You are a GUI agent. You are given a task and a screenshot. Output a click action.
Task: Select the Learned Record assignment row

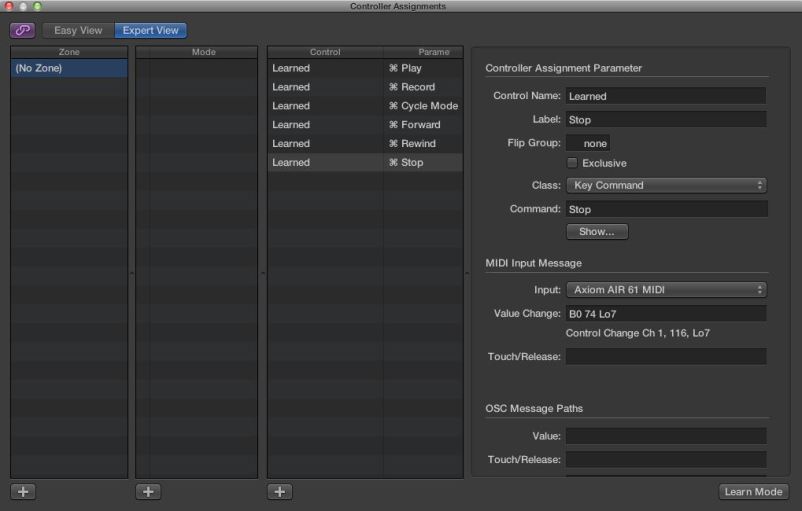365,87
